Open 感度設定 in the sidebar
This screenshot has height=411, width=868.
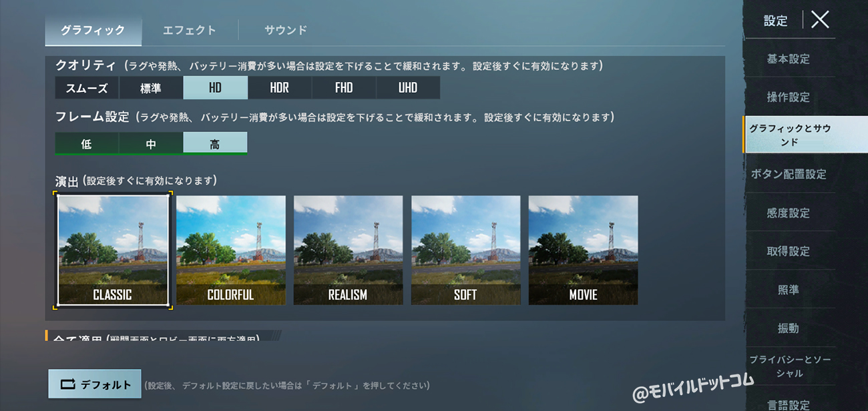click(789, 213)
